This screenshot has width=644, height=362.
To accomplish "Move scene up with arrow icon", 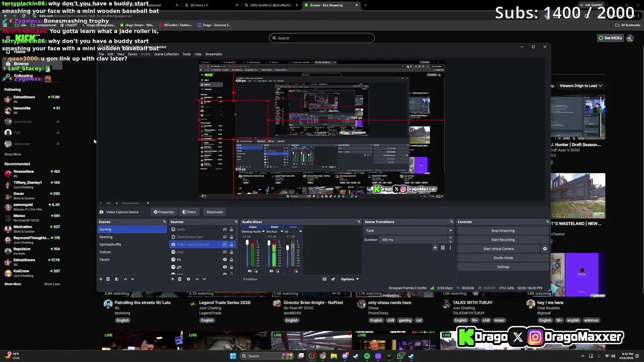I will click(125, 279).
